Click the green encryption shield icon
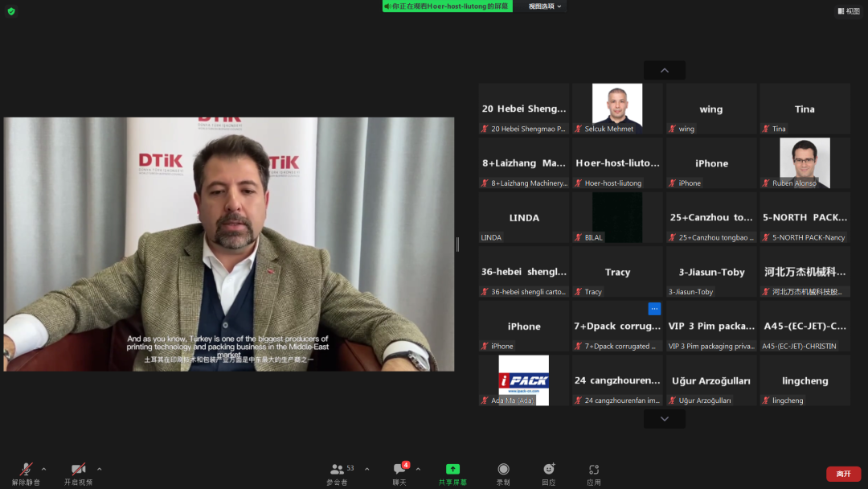868x489 pixels. point(11,11)
